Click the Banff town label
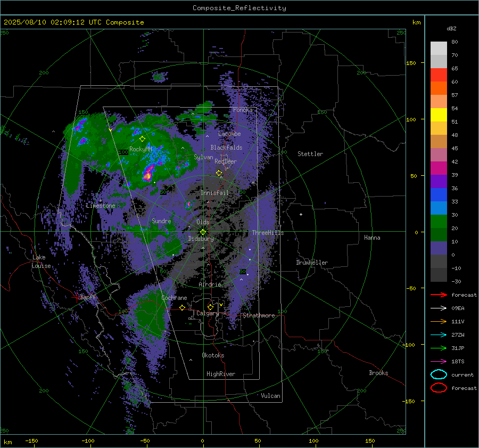 tap(88, 297)
